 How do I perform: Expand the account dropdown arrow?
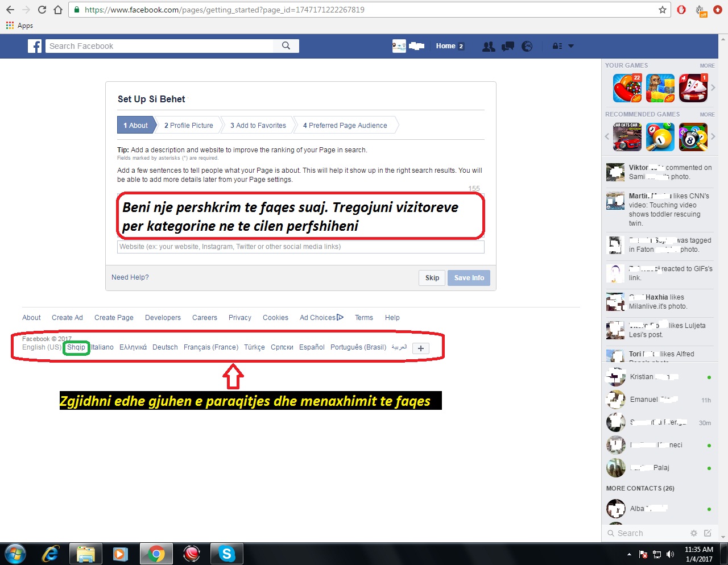tap(571, 47)
